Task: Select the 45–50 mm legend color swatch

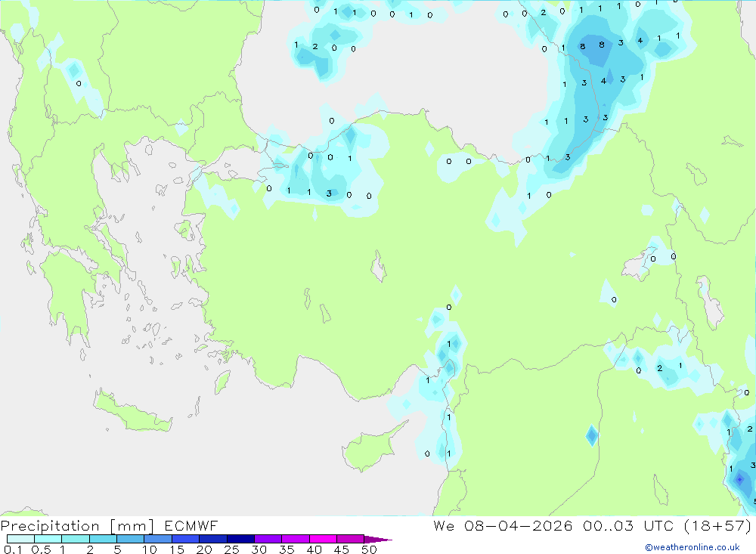Action: (351, 539)
